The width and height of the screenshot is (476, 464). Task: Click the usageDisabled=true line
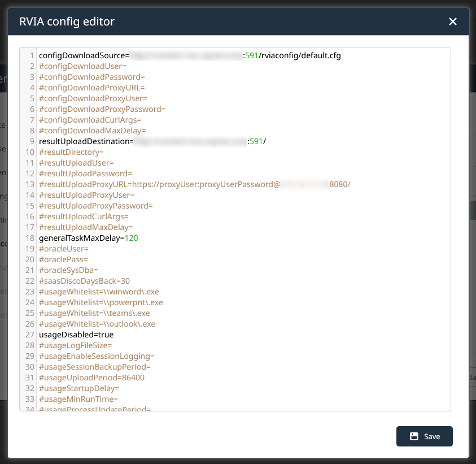(x=76, y=335)
